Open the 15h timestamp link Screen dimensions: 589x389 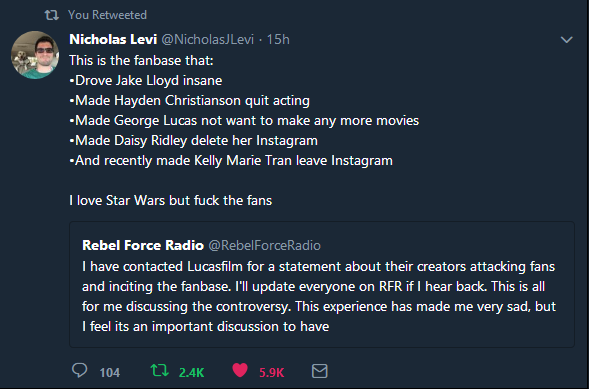(x=278, y=39)
